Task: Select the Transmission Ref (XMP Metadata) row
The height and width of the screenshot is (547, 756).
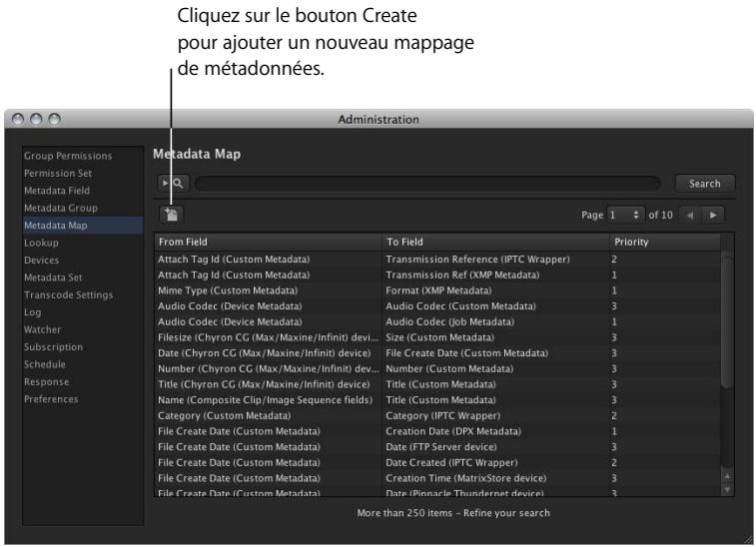Action: coord(437,274)
